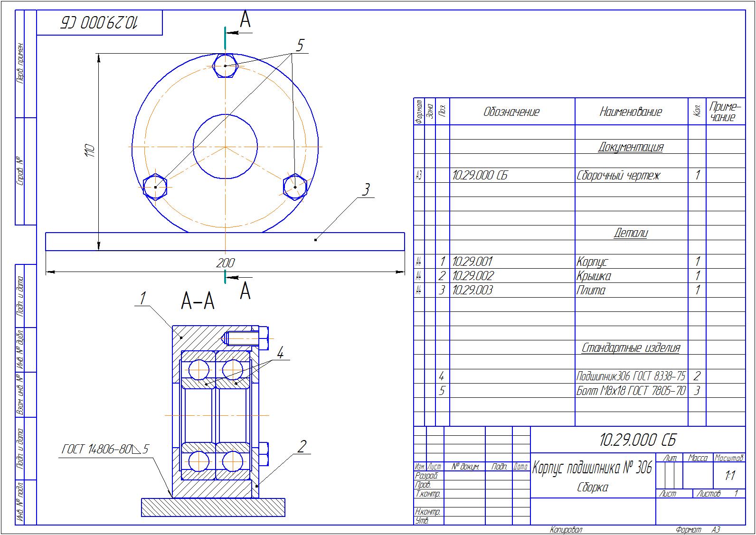Select the 200 width dimension text
Image resolution: width=756 pixels, height=535 pixels.
225,263
